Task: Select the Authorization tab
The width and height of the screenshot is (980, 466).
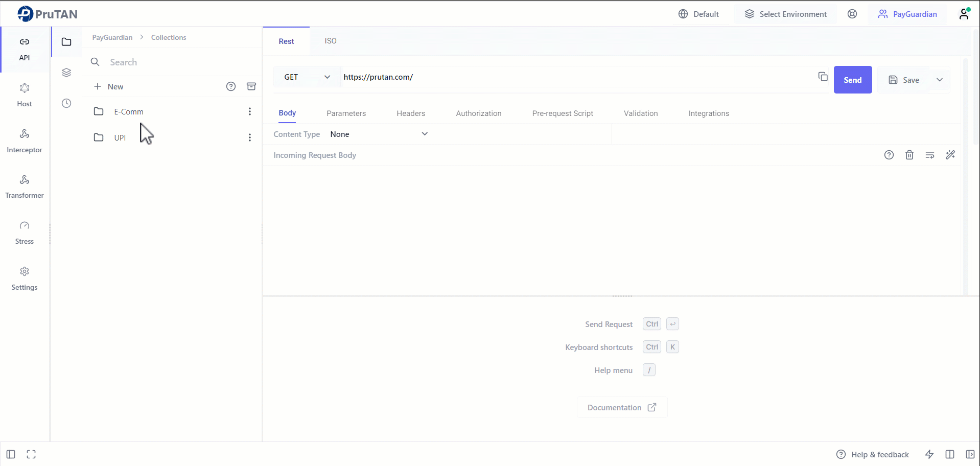Action: (479, 113)
